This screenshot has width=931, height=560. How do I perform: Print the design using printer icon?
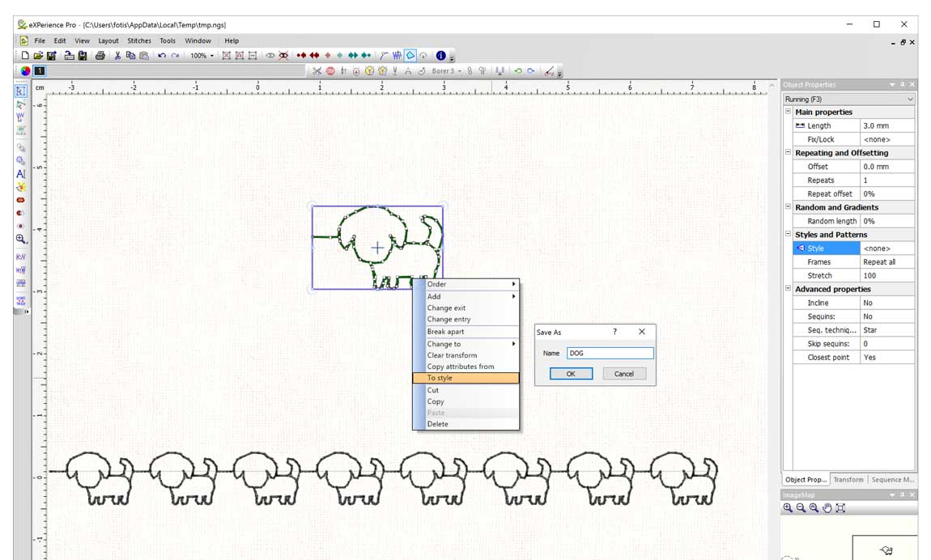pos(100,56)
